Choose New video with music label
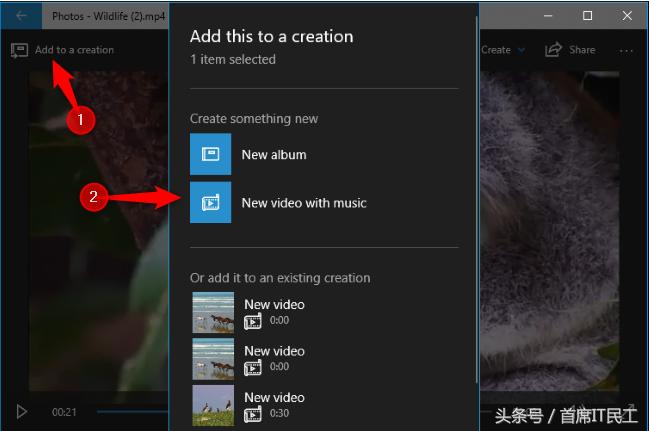The image size is (649, 431). click(x=304, y=203)
